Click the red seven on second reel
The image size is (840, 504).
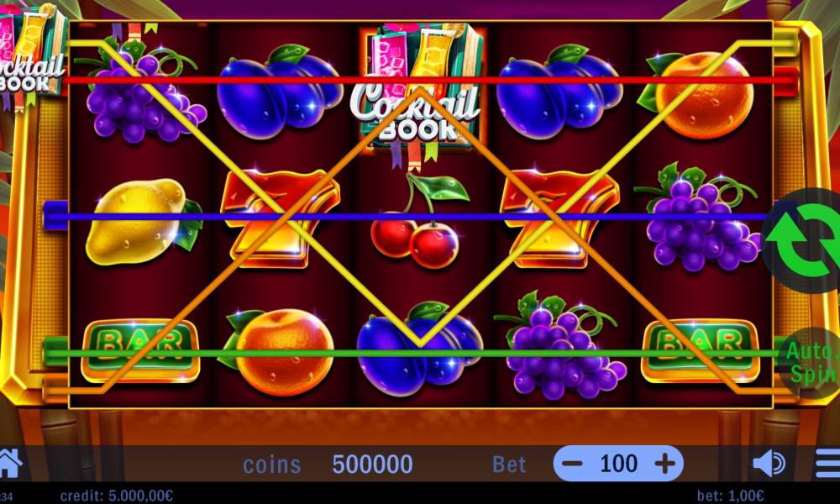coord(281,219)
